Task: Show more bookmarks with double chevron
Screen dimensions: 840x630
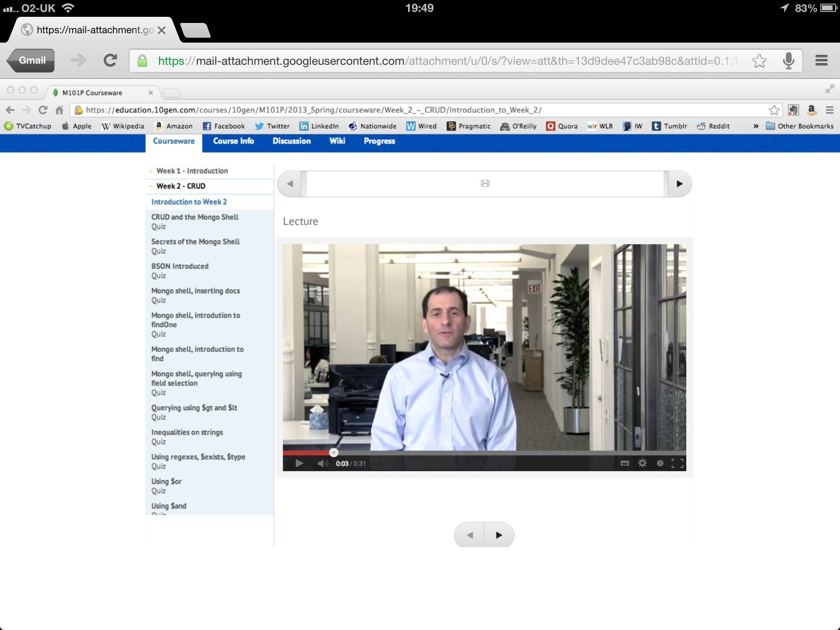Action: click(756, 126)
